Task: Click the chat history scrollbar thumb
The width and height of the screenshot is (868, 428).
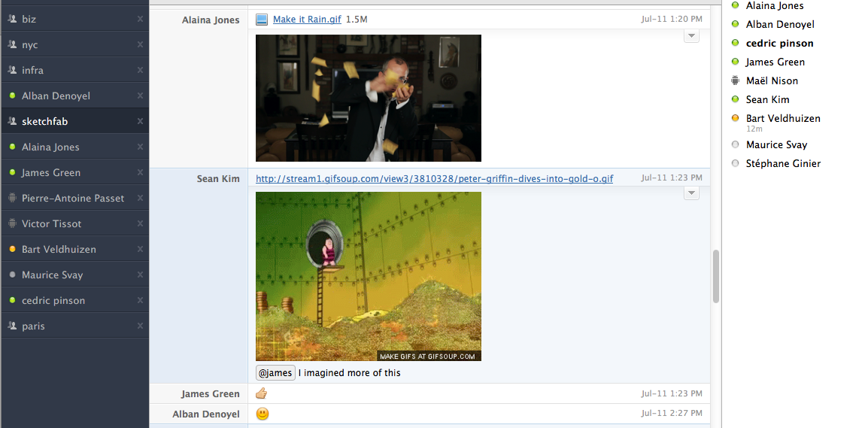Action: click(716, 276)
